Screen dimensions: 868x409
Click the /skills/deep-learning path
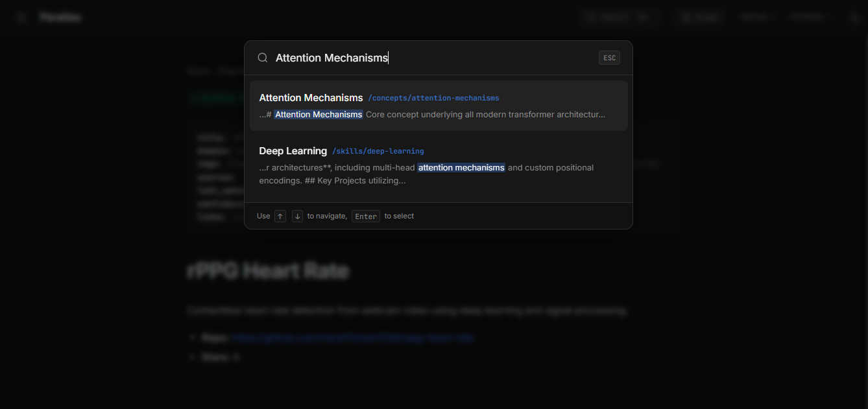point(378,151)
